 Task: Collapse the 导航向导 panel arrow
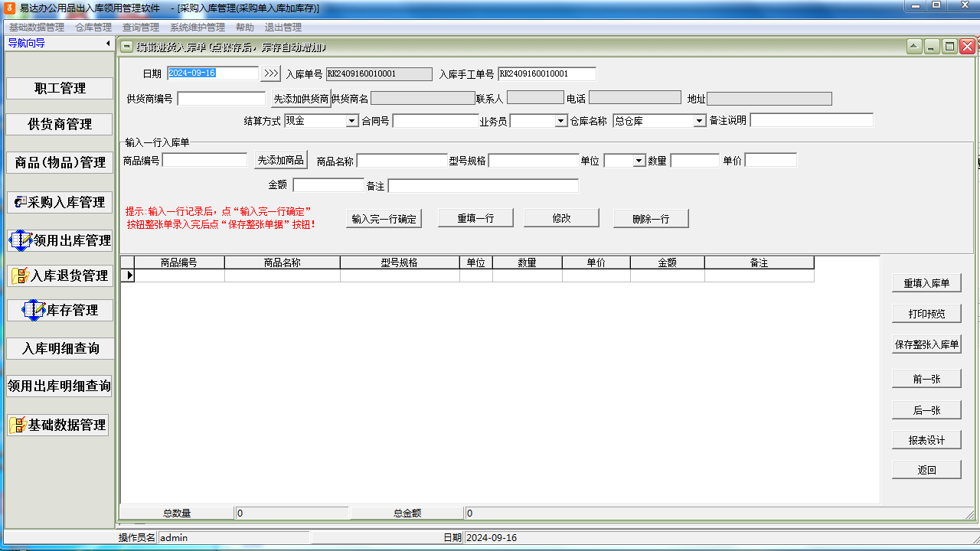click(108, 44)
